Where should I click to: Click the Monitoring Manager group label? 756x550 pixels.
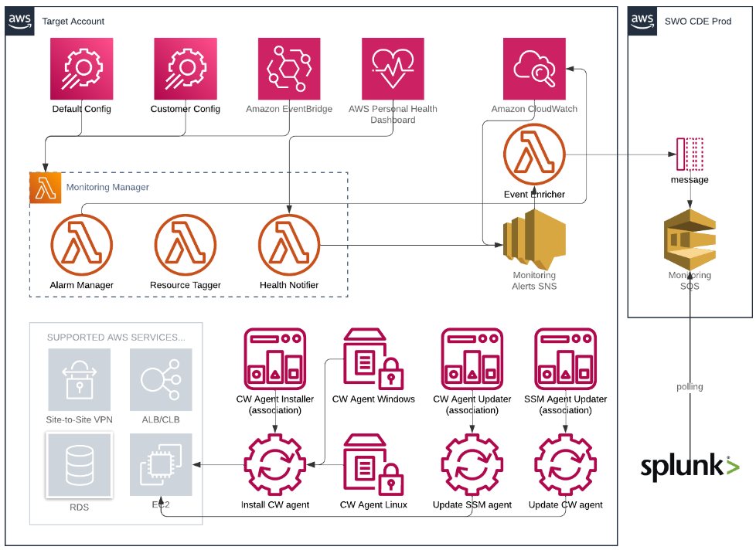pyautogui.click(x=107, y=187)
